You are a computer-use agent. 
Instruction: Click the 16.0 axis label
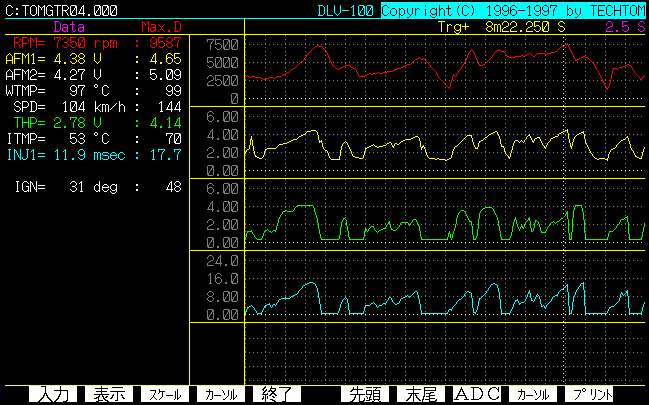222,279
